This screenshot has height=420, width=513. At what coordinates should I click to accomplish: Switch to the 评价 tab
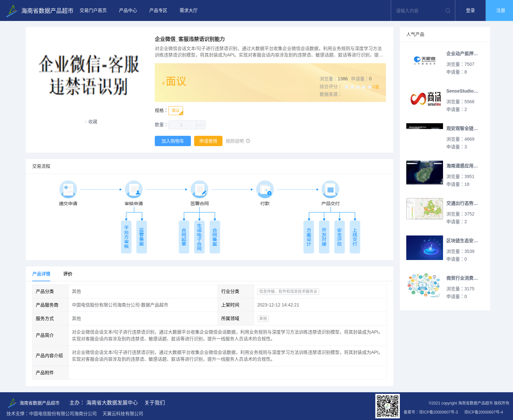(68, 274)
